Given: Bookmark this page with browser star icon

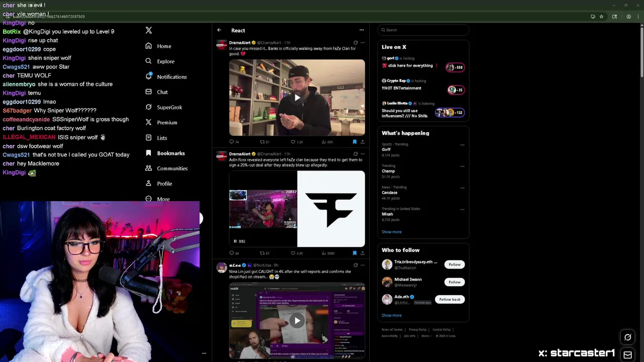Looking at the screenshot, I should pos(601,17).
